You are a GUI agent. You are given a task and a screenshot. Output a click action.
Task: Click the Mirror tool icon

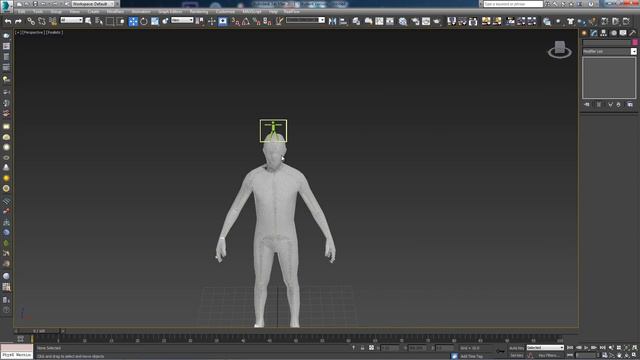click(x=332, y=21)
